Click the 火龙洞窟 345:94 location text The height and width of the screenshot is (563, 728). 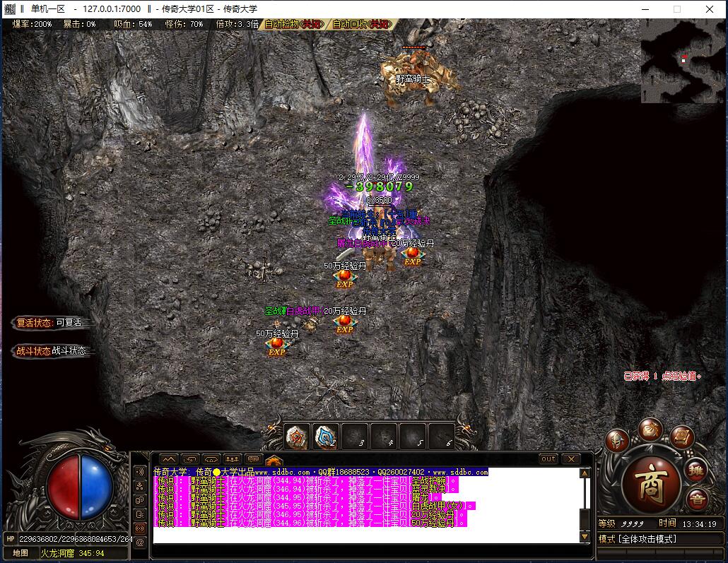click(72, 553)
